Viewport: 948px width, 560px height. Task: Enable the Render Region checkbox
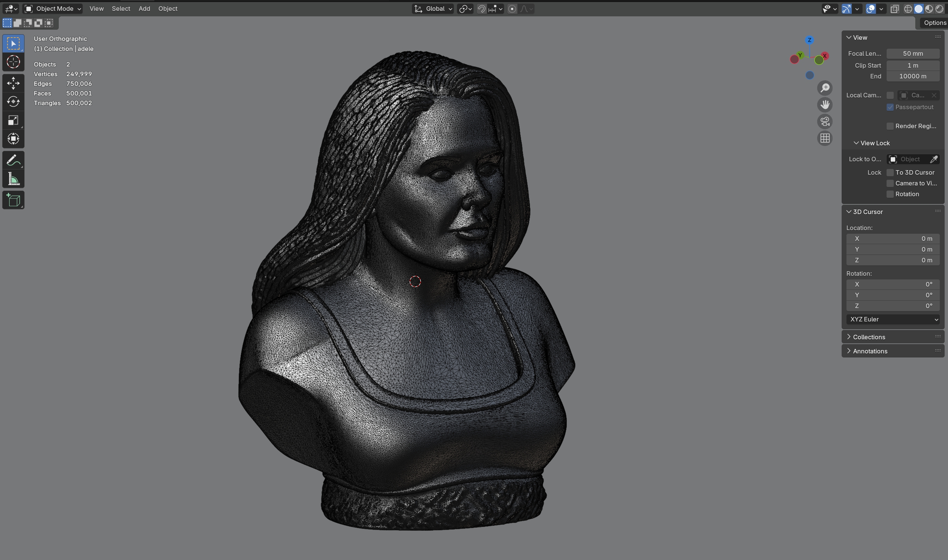(x=890, y=126)
